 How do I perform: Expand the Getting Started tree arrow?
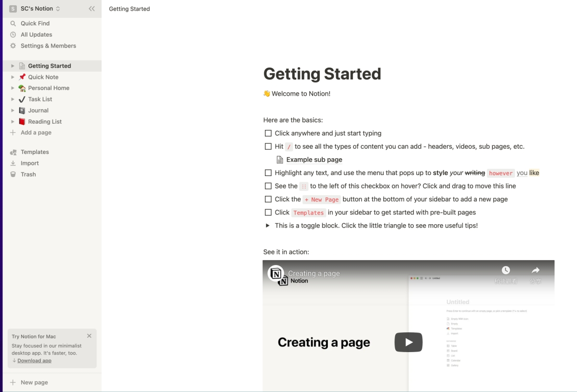[x=13, y=66]
